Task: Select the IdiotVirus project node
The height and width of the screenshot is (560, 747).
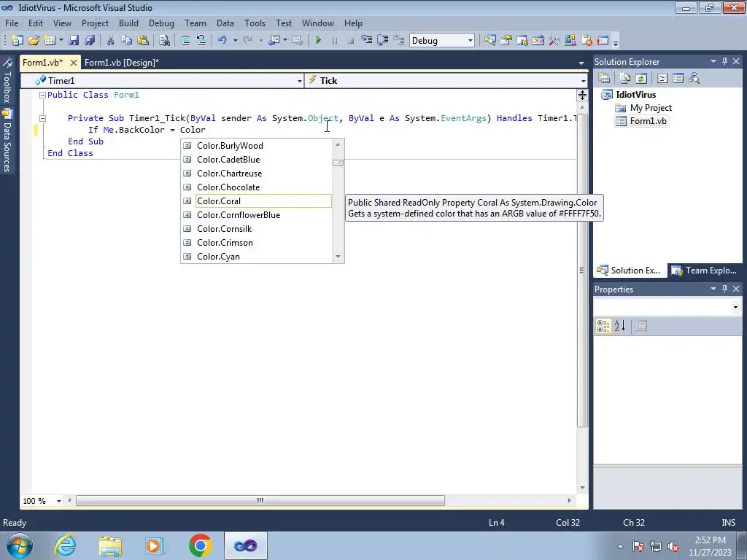Action: click(x=629, y=95)
